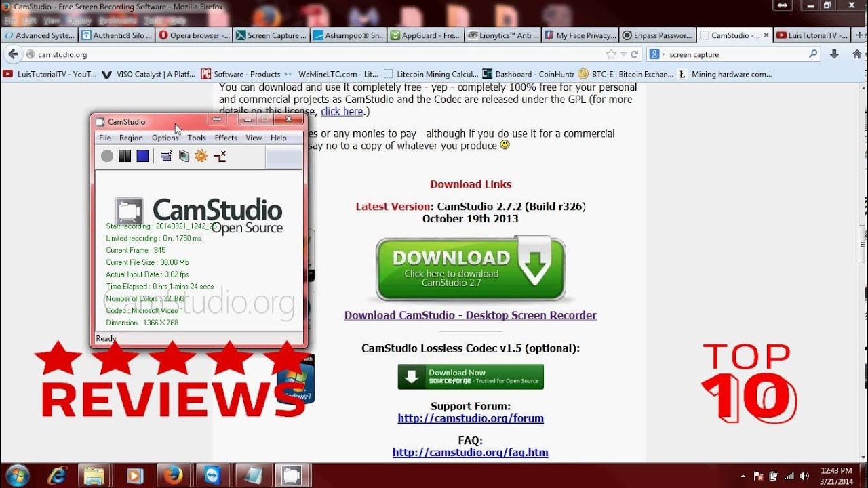This screenshot has height=488, width=868.
Task: Stop recording with blue square button
Action: [142, 157]
